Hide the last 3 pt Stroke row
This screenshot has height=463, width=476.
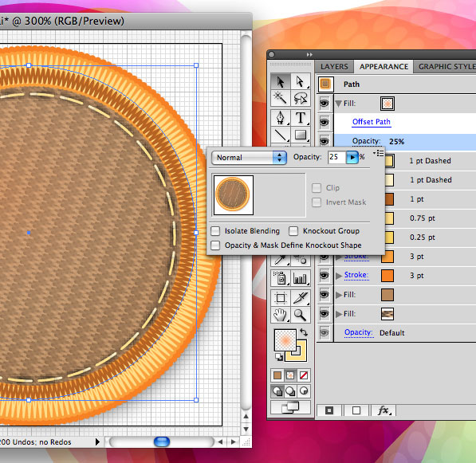325,276
